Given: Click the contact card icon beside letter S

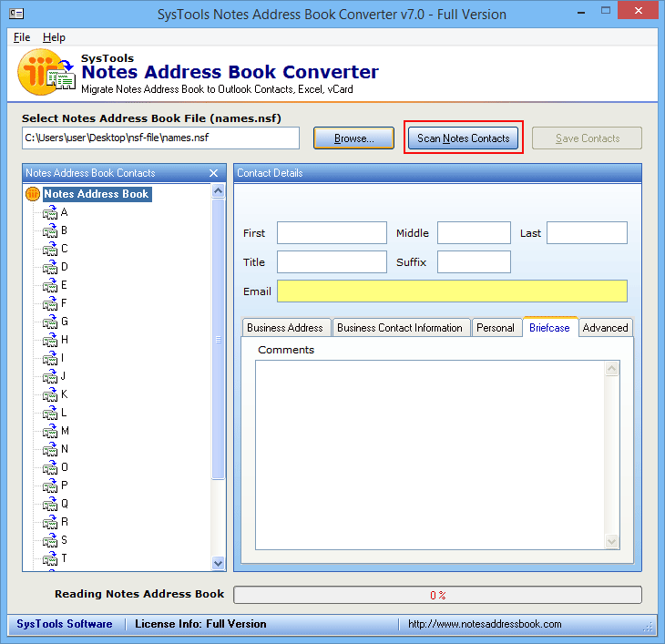Looking at the screenshot, I should 50,540.
